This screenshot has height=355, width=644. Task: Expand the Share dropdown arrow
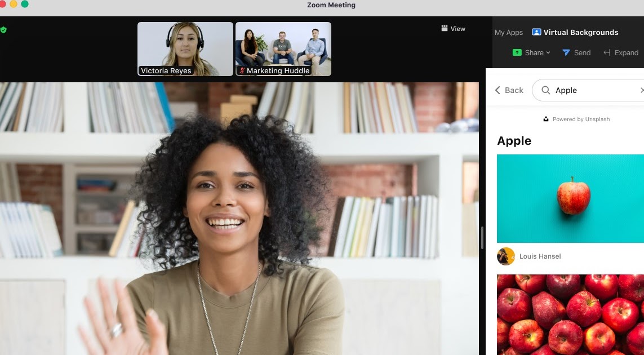click(548, 52)
